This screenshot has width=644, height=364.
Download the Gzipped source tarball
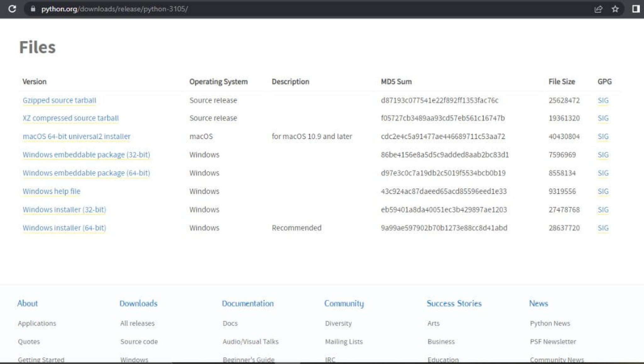[59, 100]
